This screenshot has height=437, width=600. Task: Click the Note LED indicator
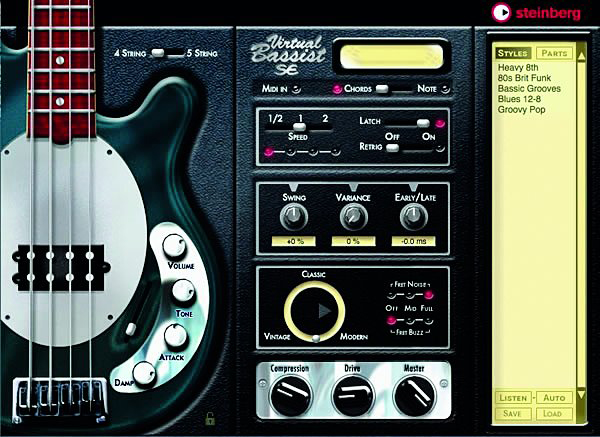445,89
